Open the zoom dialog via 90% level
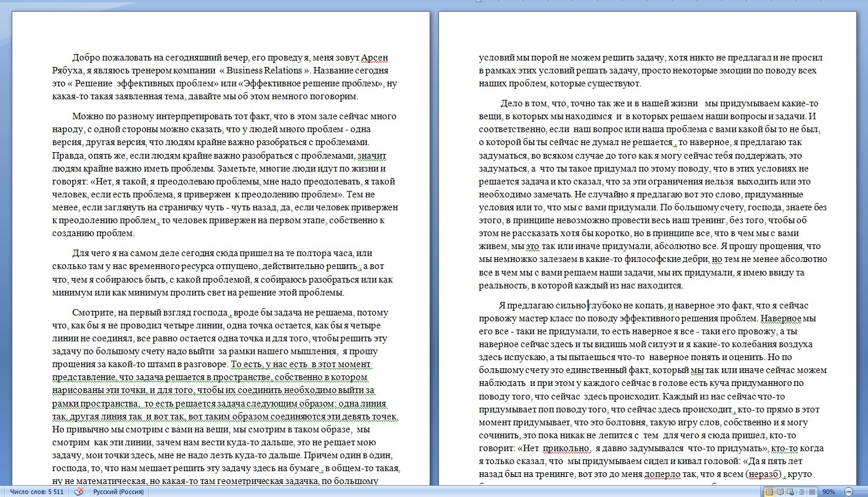The width and height of the screenshot is (868, 497). 829,492
